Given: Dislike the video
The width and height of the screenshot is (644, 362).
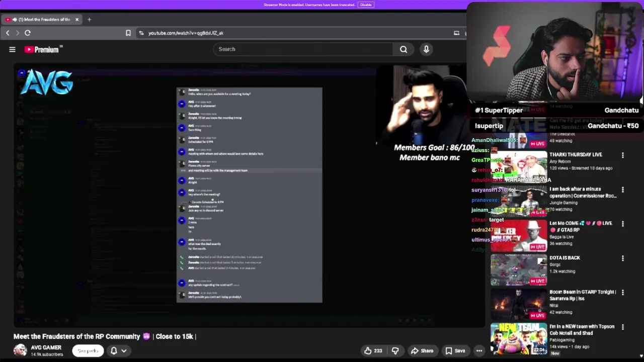Looking at the screenshot, I should pyautogui.click(x=395, y=351).
